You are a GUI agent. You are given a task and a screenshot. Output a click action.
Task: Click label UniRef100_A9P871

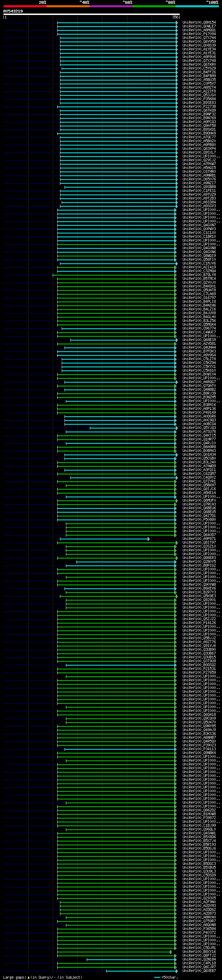(199, 539)
